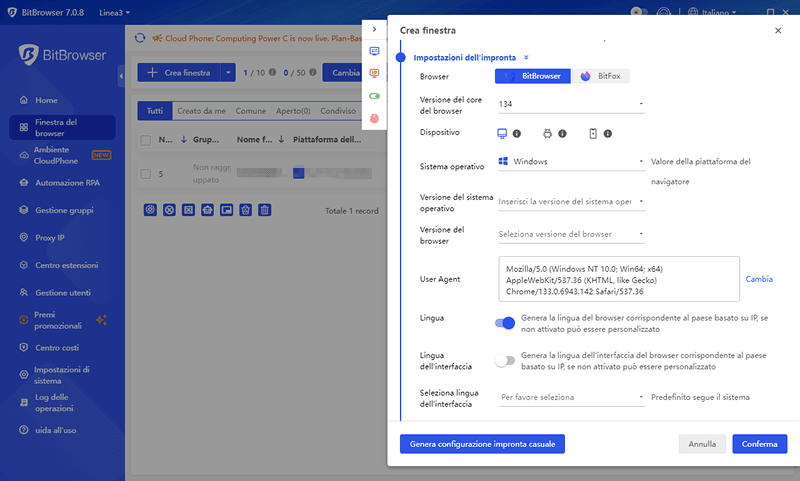
Task: Click the Cambia link beside User Agent
Action: point(759,279)
